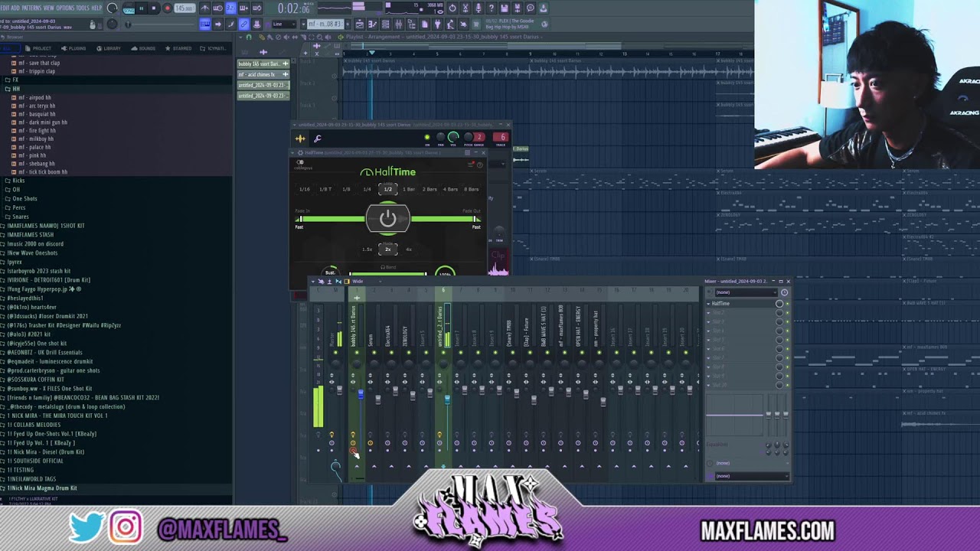This screenshot has width=980, height=551.
Task: Click the channel VOL knob
Action: pos(453,137)
